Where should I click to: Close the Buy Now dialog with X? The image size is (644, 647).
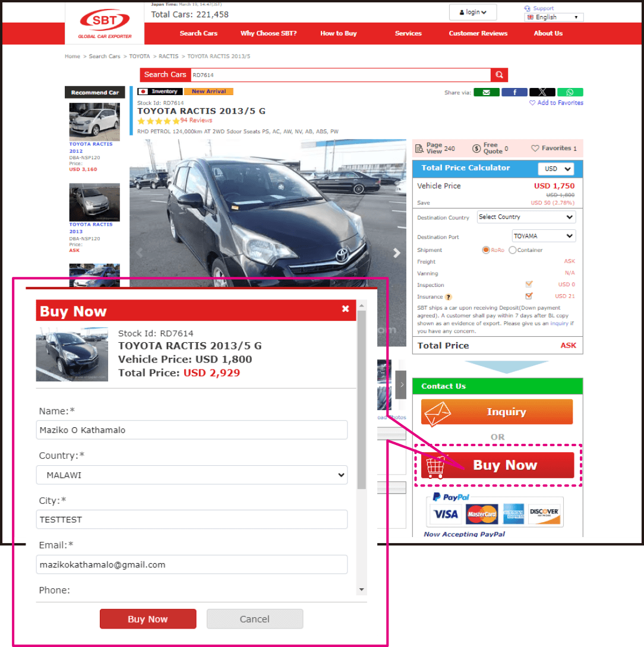pyautogui.click(x=345, y=308)
